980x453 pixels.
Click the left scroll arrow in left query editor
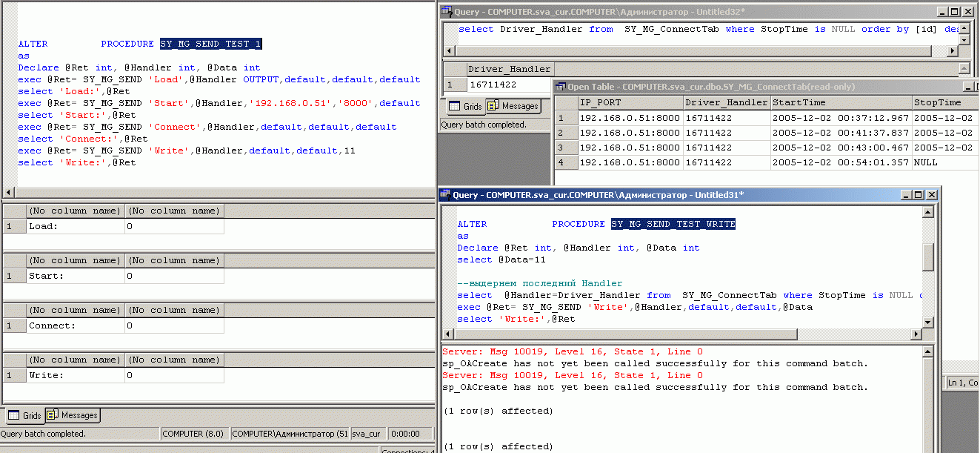(x=10, y=192)
